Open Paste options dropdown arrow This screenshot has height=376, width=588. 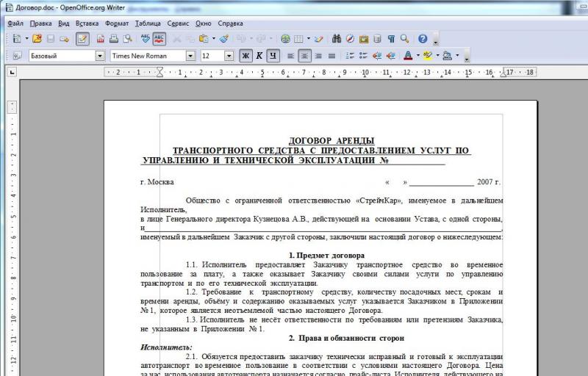214,39
